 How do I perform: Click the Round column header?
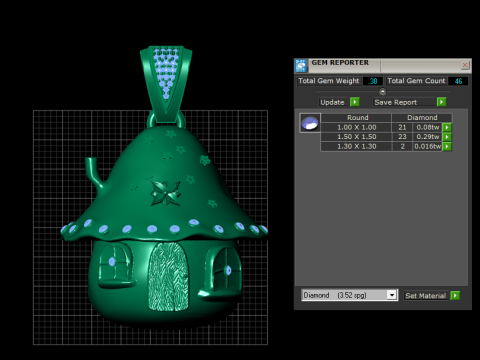click(x=356, y=118)
